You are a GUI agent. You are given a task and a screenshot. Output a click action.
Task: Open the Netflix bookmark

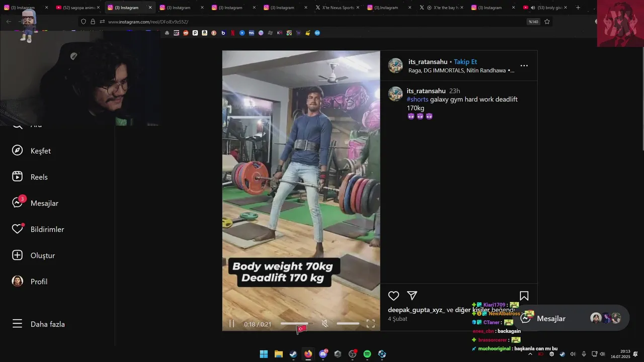232,33
